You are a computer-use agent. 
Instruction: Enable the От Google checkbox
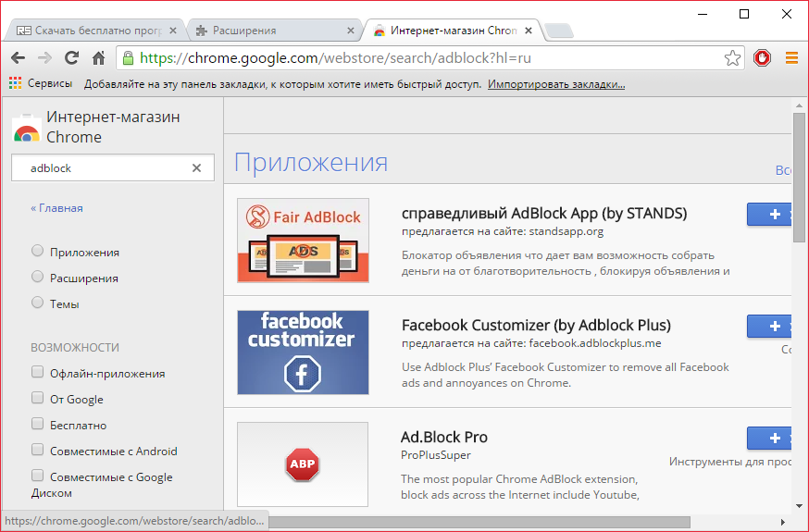click(37, 398)
